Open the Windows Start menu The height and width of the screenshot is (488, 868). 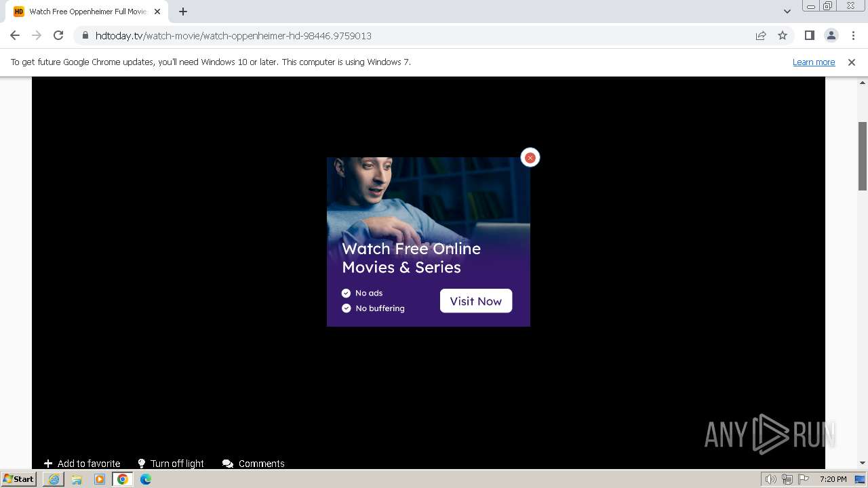pyautogui.click(x=18, y=479)
